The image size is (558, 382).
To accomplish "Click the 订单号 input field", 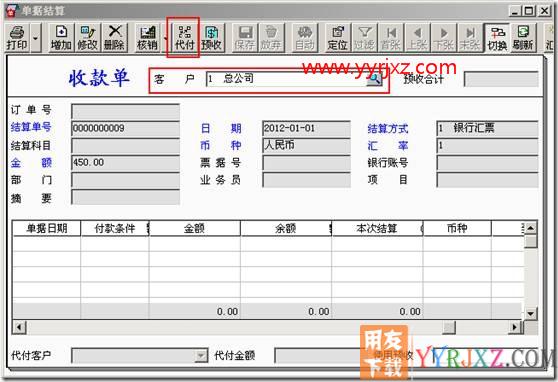I will (x=125, y=111).
